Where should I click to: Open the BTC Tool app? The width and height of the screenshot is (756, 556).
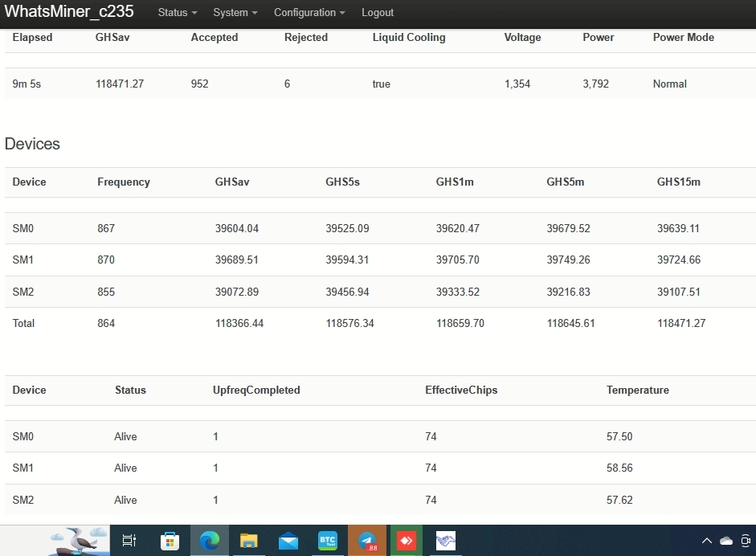coord(328,541)
